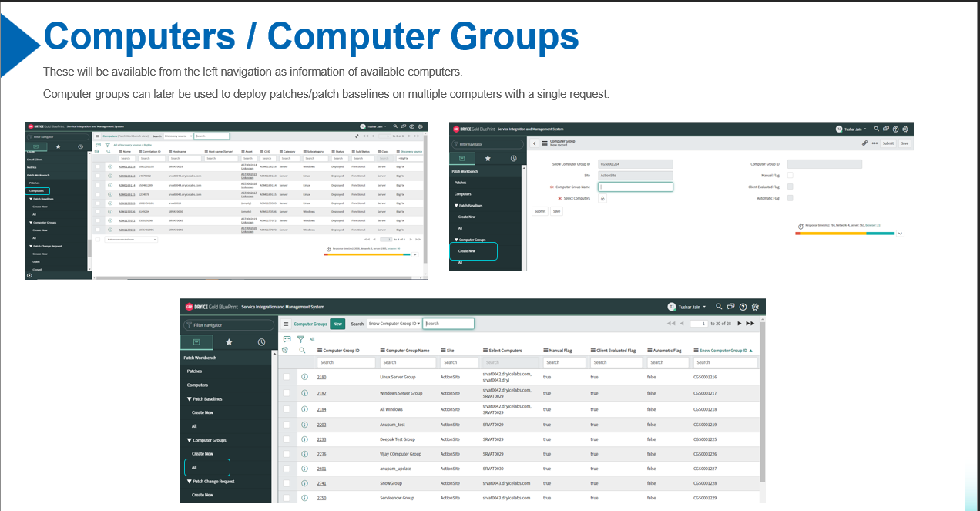The width and height of the screenshot is (980, 511).
Task: Select Patches in bottom navigator menu
Action: tap(195, 371)
